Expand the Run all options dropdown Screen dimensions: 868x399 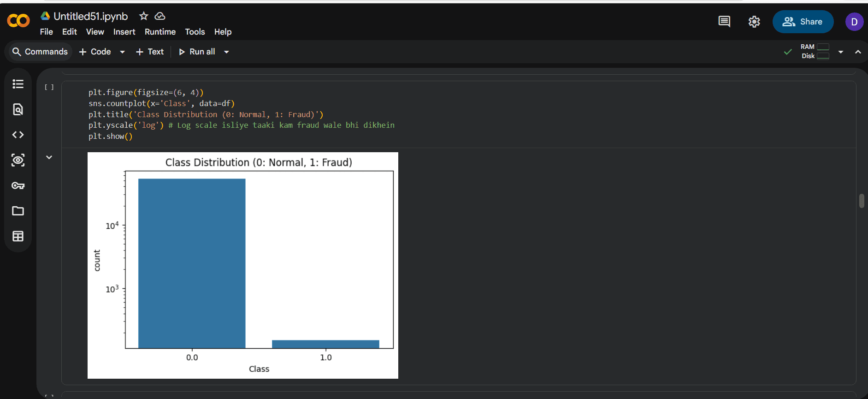(226, 52)
